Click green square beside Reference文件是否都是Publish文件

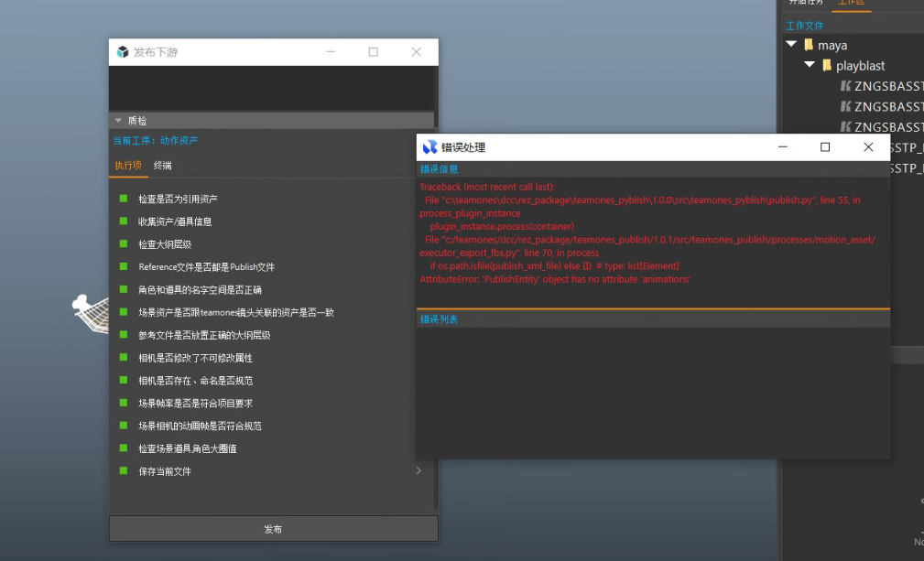(123, 266)
